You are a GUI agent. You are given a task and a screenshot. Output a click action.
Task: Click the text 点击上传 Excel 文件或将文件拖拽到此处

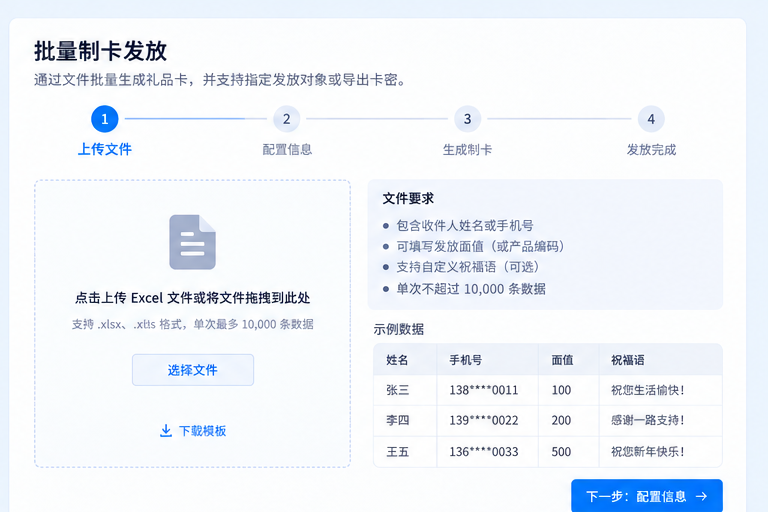coord(192,298)
